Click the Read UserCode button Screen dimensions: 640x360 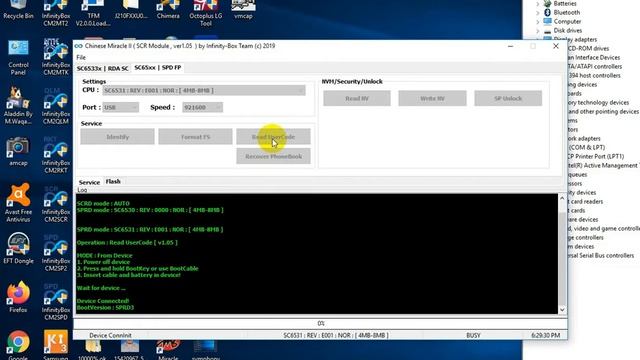273,137
